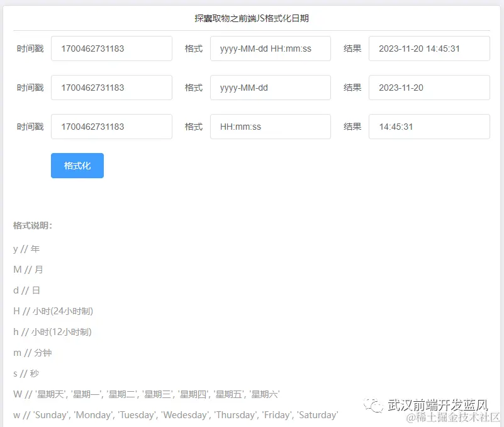This screenshot has width=504, height=427.
Task: Click the 'M // 月' description line
Action: point(28,270)
